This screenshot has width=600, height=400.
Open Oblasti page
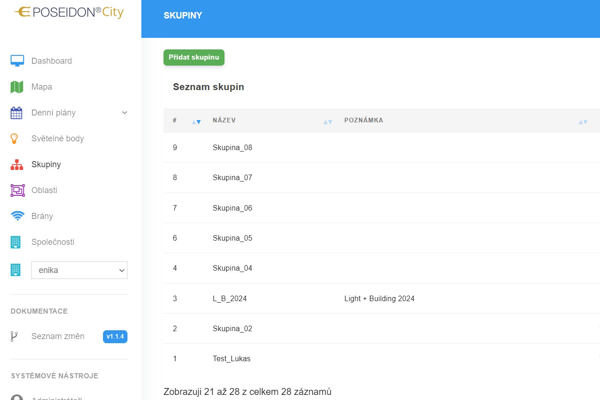44,190
